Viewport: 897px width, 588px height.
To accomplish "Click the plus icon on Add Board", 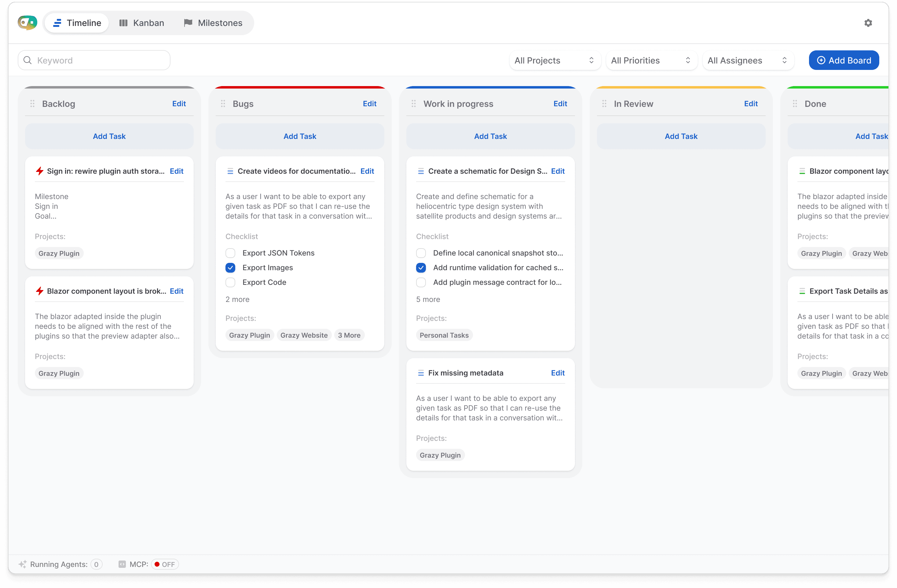I will coord(821,60).
